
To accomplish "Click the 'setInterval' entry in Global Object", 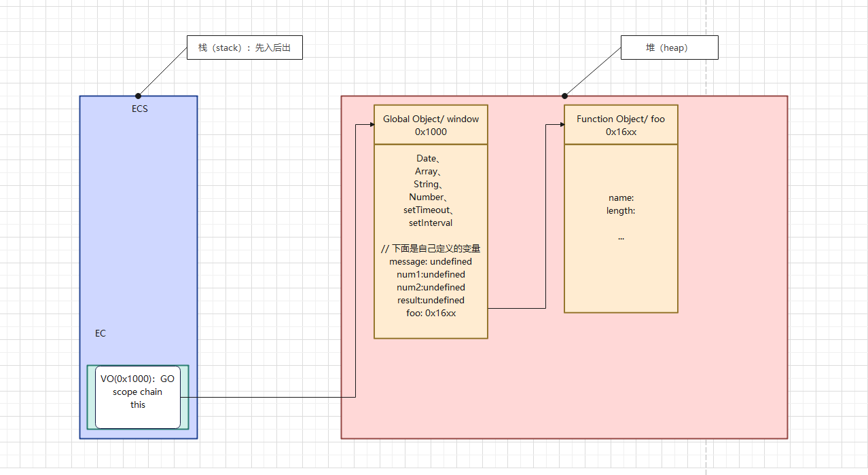I will 431,223.
